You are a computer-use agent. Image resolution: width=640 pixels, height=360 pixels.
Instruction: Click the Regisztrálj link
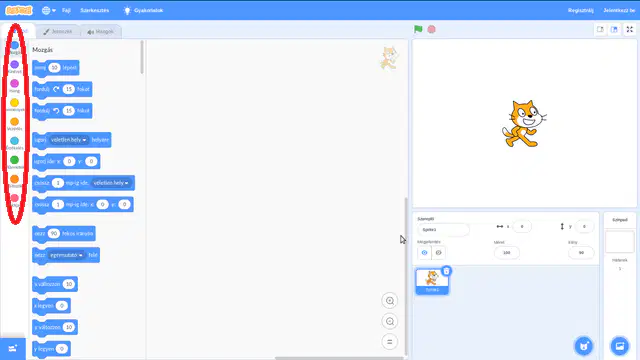580,11
